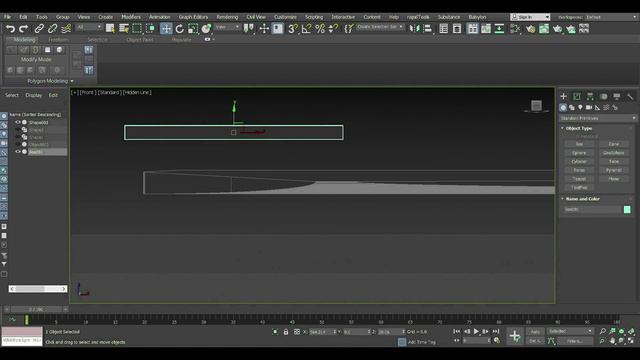Click the object name input field
Image resolution: width=640 pixels, height=360 pixels.
pos(592,209)
